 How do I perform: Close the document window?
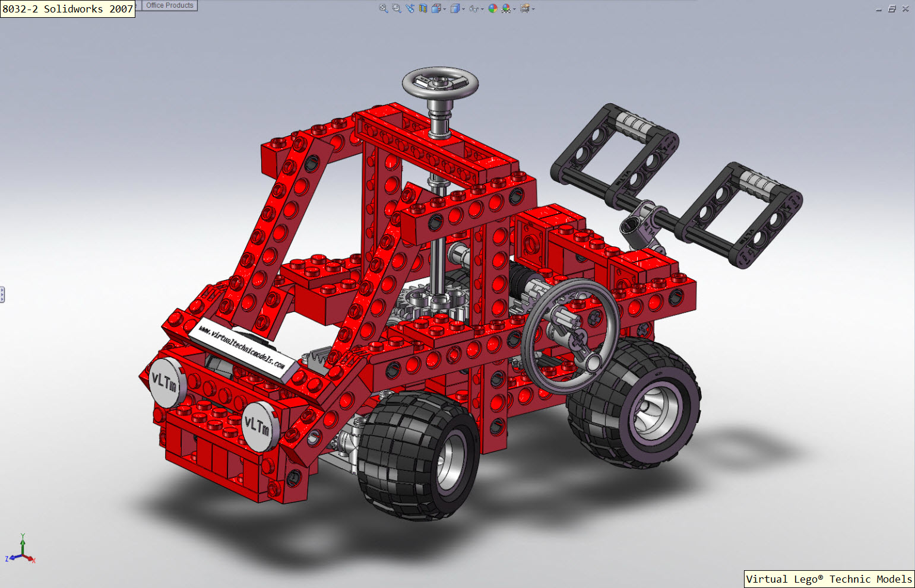pos(905,9)
